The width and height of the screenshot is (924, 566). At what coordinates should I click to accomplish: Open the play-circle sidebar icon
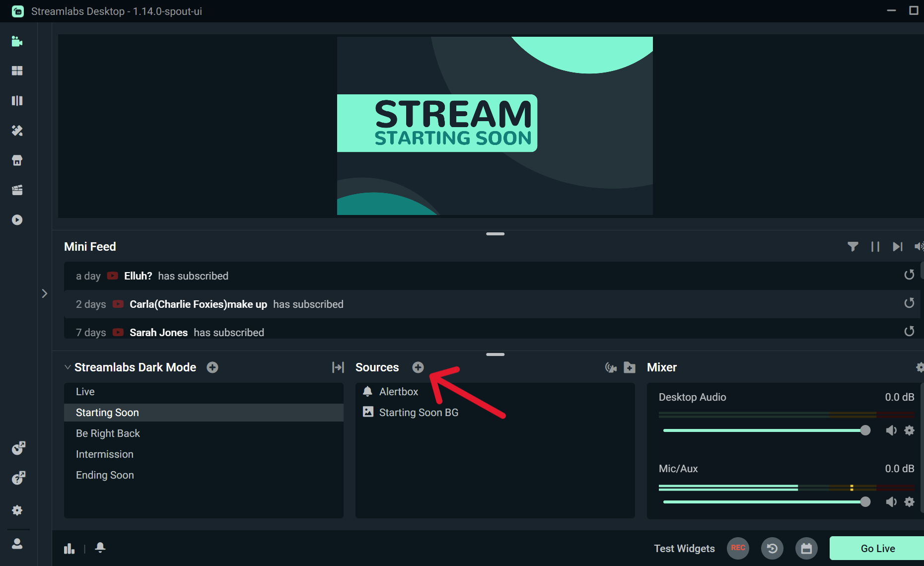(17, 220)
